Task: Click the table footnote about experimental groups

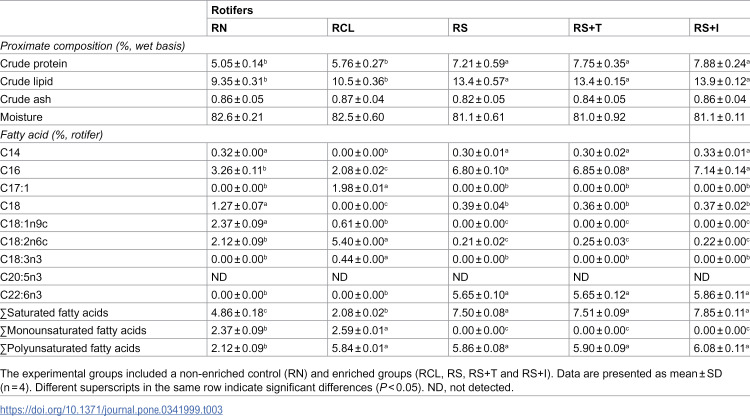Action: tap(361, 381)
